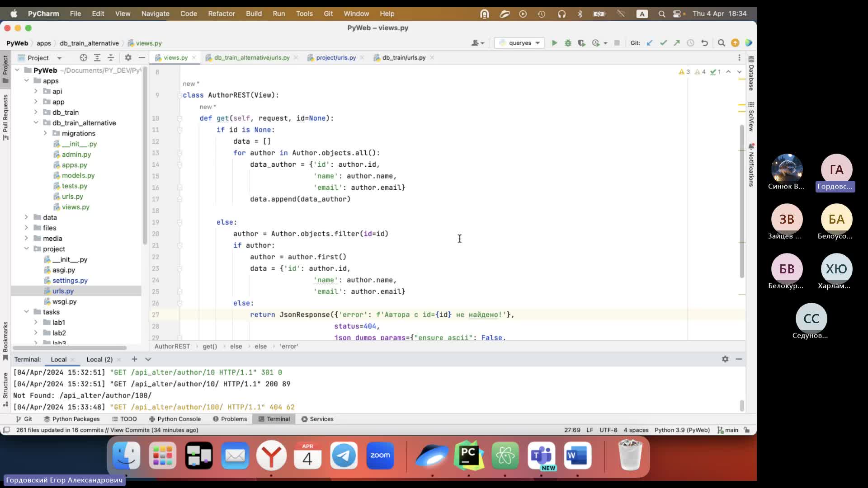Image resolution: width=868 pixels, height=488 pixels.
Task: Toggle fold marker at line 10
Action: 179,118
